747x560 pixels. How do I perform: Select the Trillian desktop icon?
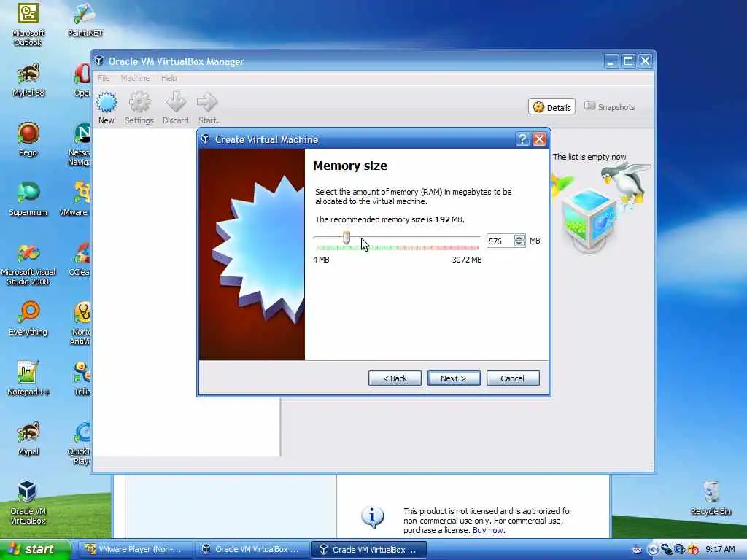click(x=82, y=379)
